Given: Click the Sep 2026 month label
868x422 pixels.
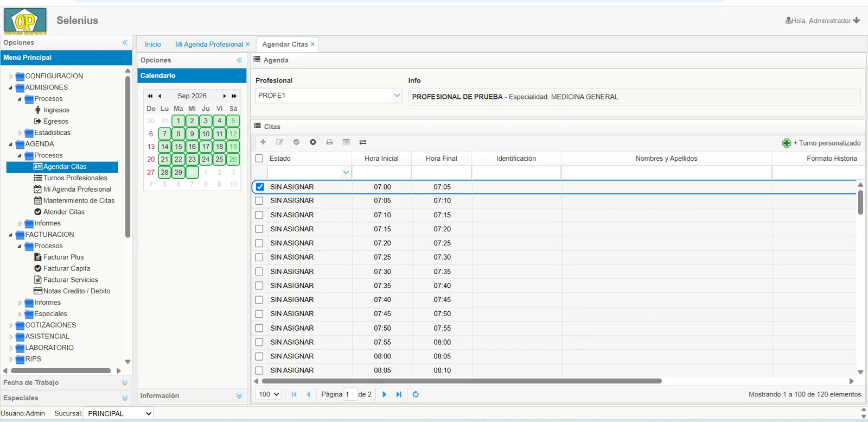Looking at the screenshot, I should 192,96.
